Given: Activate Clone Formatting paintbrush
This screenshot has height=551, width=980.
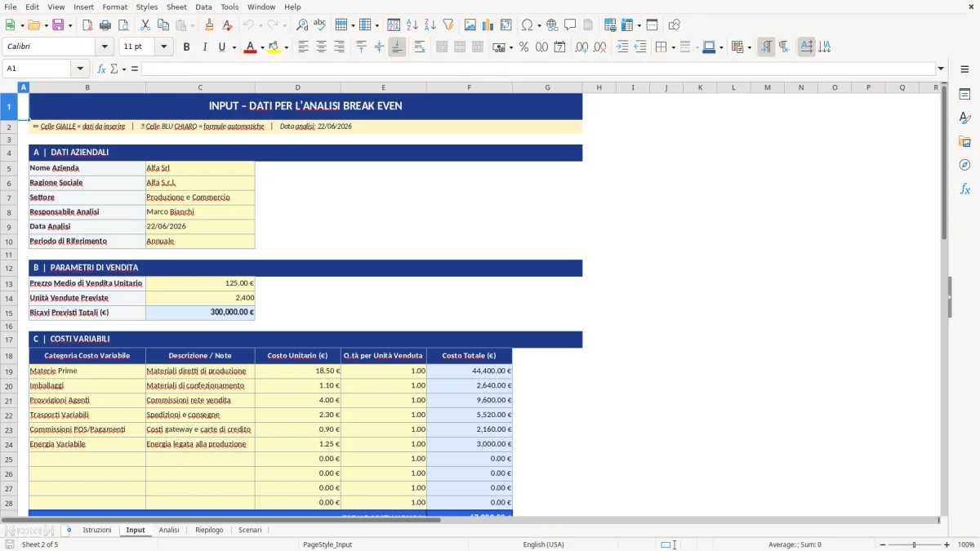Looking at the screenshot, I should coord(210,25).
